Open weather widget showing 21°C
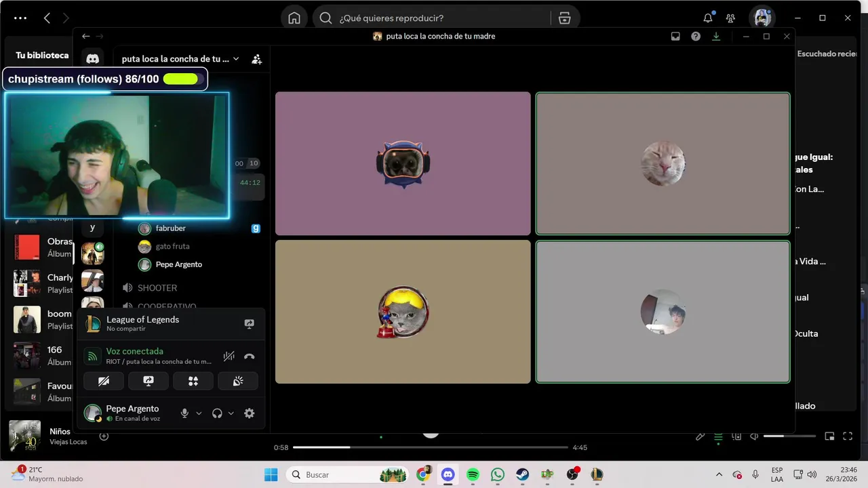868x488 pixels. click(47, 474)
